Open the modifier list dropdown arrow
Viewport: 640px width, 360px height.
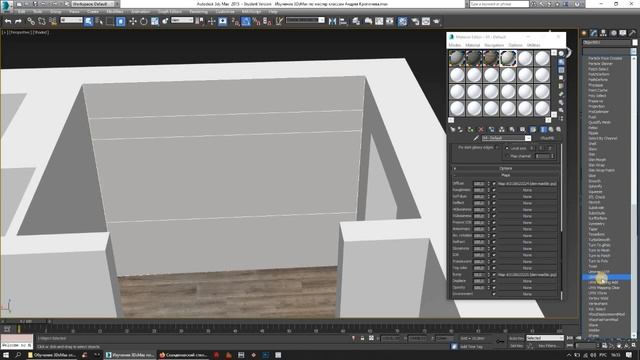click(633, 51)
